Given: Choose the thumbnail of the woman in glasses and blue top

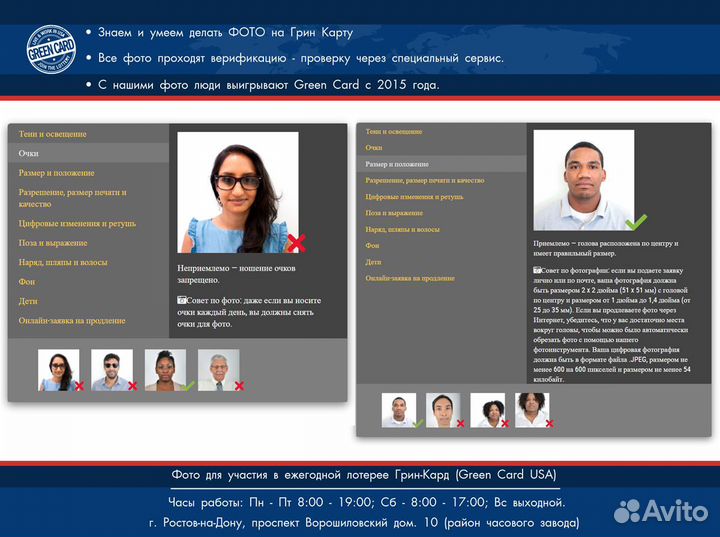Looking at the screenshot, I should pos(59,370).
